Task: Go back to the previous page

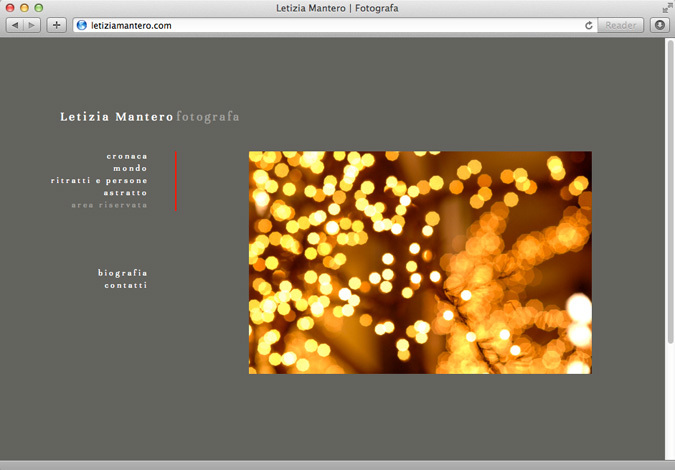Action: coord(15,25)
